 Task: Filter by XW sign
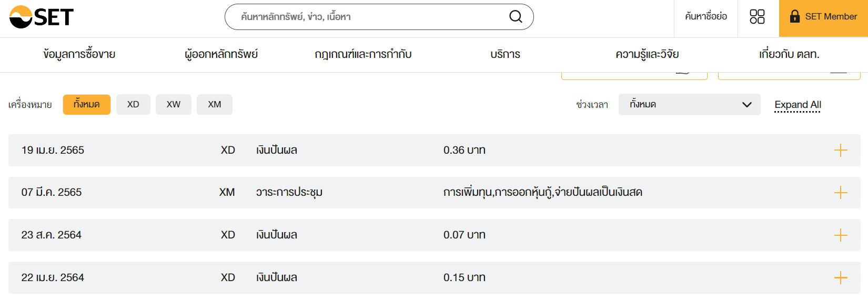coord(174,105)
